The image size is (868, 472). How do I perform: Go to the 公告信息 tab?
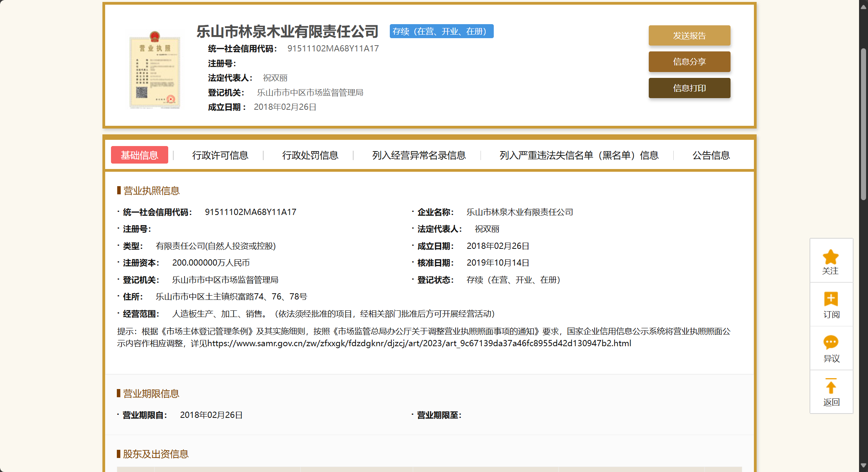pos(711,155)
